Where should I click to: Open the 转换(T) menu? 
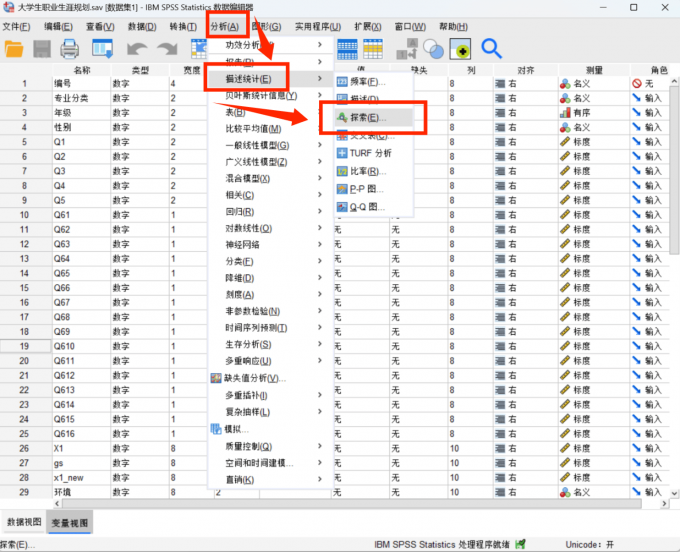pyautogui.click(x=183, y=27)
